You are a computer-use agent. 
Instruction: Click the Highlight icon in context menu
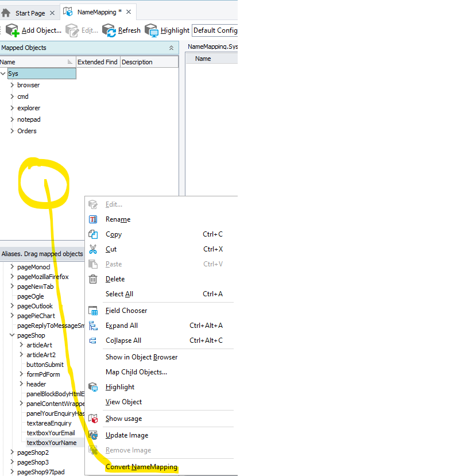click(x=93, y=387)
